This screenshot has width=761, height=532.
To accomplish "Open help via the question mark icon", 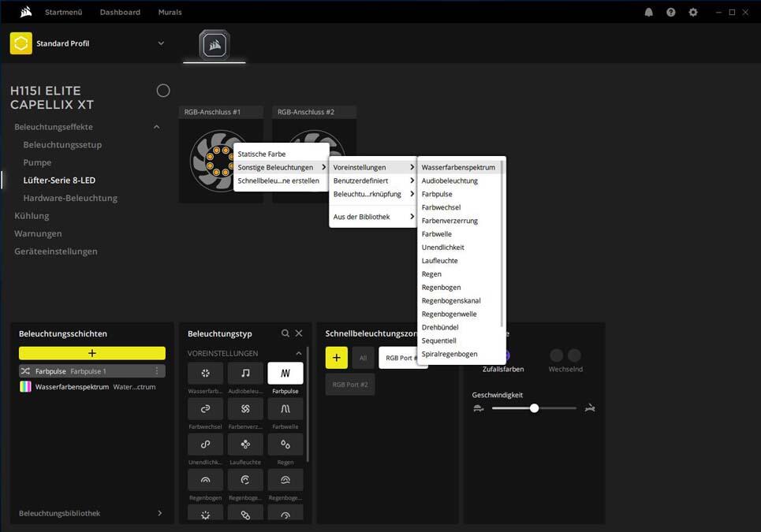I will pos(671,12).
